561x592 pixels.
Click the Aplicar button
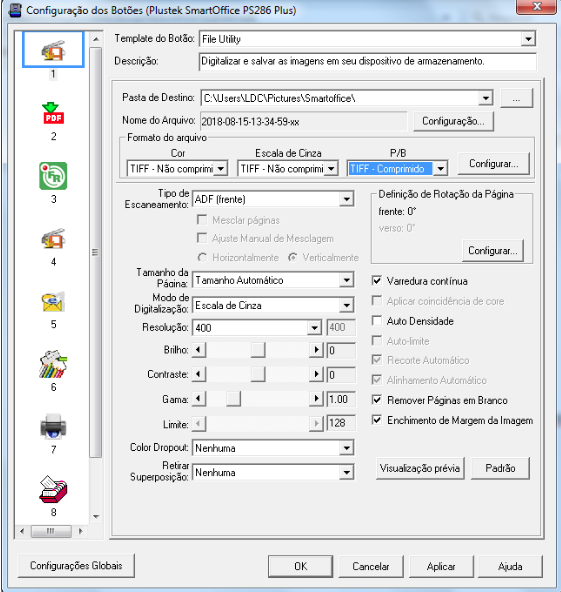[x=441, y=566]
